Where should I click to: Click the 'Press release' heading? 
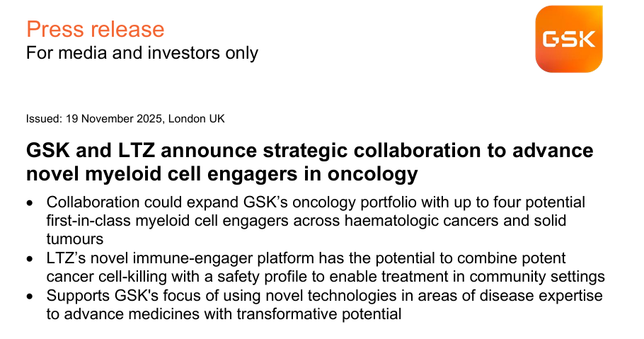(96, 29)
